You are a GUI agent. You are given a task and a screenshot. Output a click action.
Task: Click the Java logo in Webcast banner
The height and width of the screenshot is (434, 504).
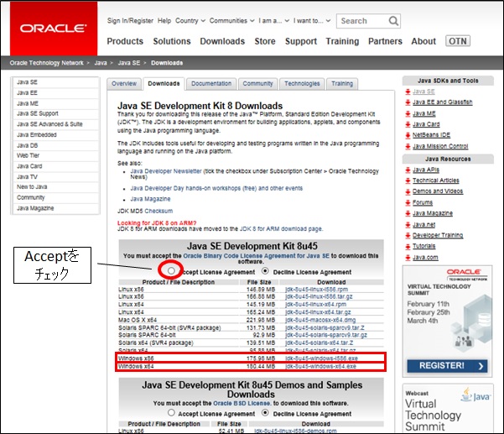tap(475, 395)
